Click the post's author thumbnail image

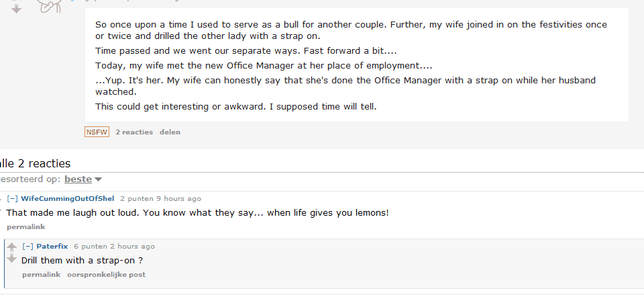(x=50, y=7)
